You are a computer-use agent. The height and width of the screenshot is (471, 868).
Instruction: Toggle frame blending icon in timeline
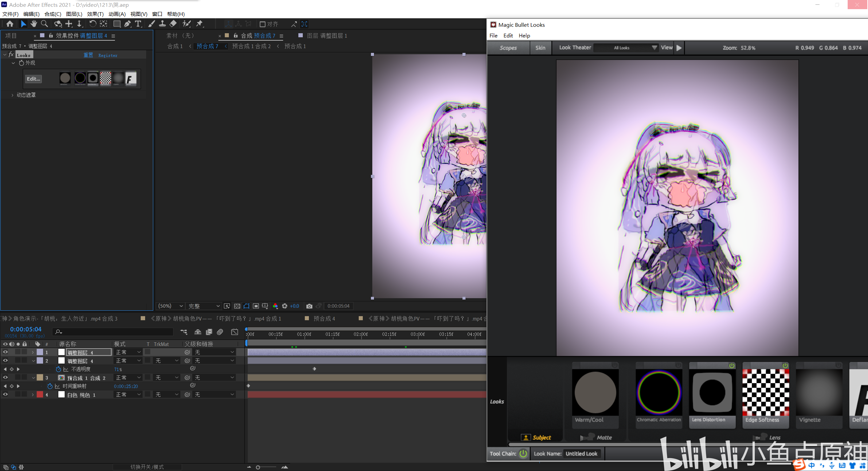209,332
